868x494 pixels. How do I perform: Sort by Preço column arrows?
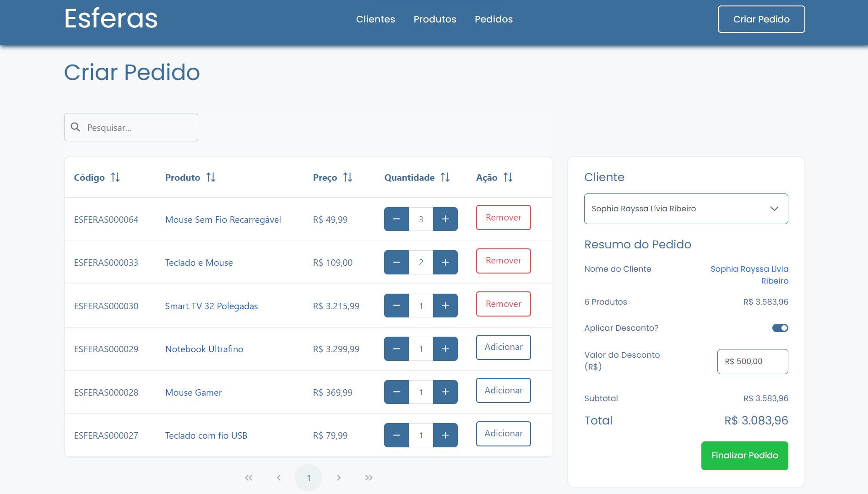(x=348, y=177)
